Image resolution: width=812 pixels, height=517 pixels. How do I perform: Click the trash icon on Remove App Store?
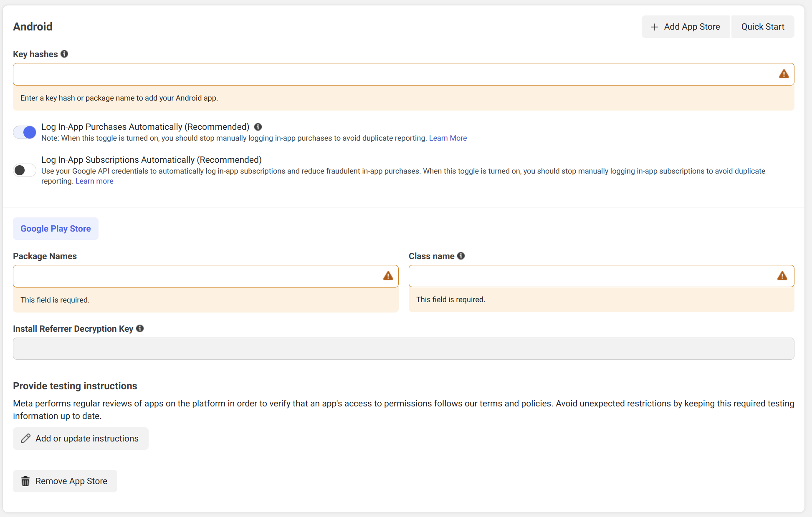point(25,481)
